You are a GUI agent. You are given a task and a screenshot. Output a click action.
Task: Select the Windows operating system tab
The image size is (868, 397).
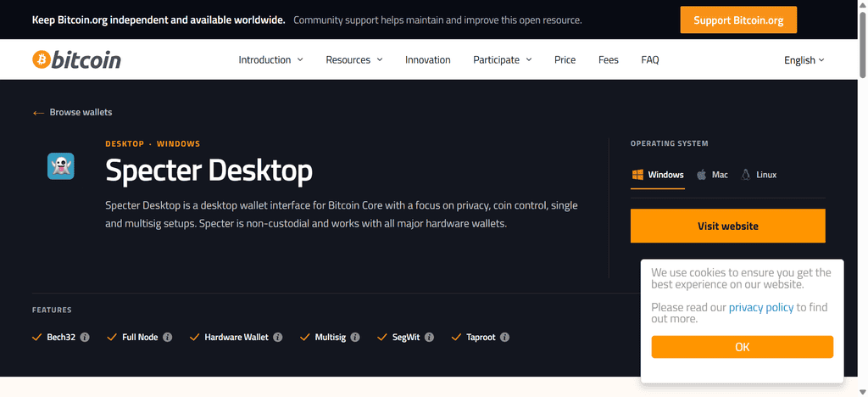click(658, 175)
